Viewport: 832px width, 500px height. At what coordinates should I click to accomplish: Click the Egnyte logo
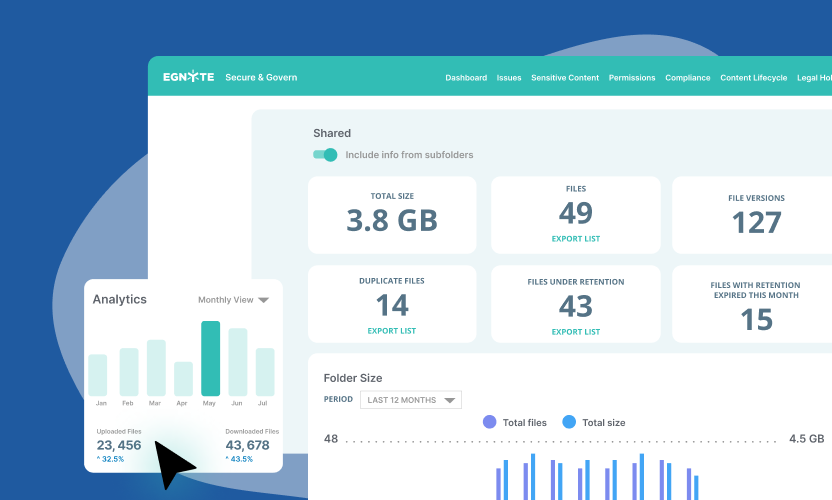(188, 77)
